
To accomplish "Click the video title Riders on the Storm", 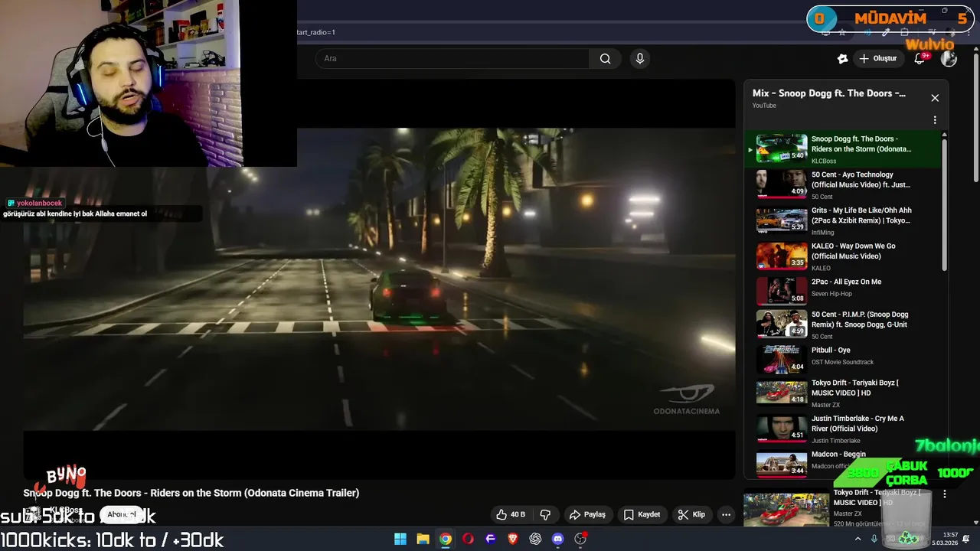I will 191,493.
